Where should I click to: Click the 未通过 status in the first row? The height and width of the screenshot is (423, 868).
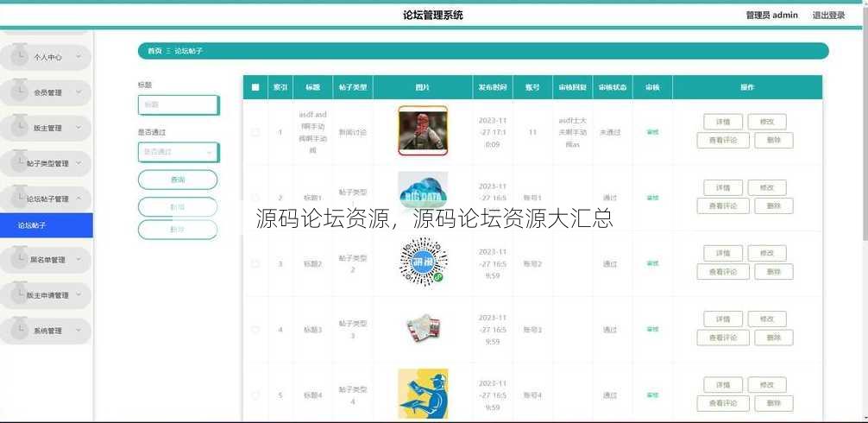610,132
